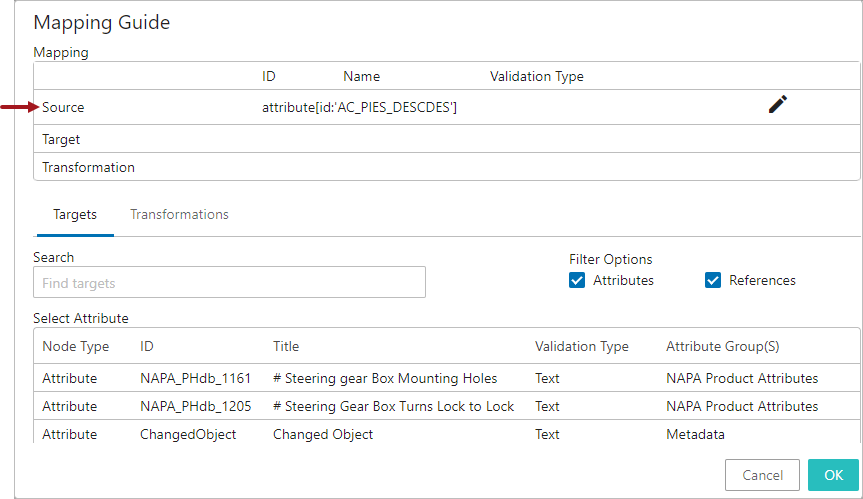Click the Steering Gear Box Turns Lock to Lock title
Screen dimensions: 863x499
point(394,406)
